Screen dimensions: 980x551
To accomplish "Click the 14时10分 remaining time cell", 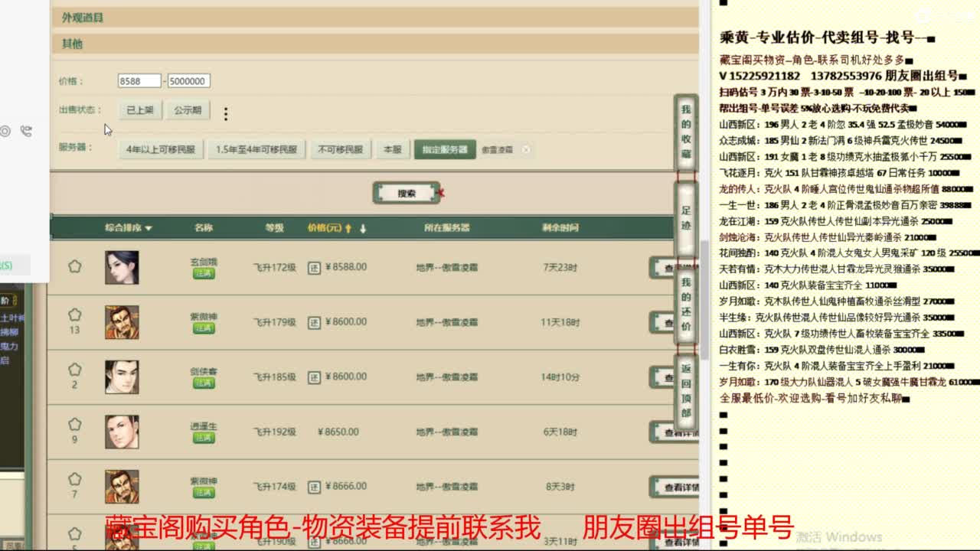I will [560, 377].
